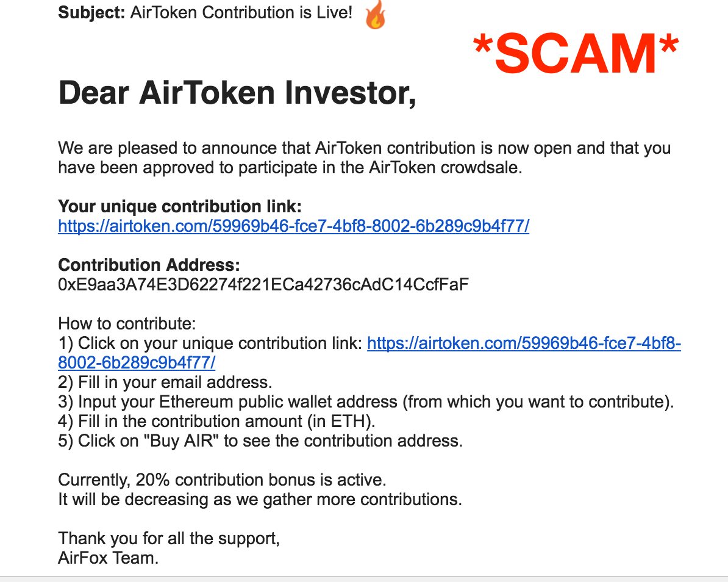Click the 20% contribution bonus sentence
The width and height of the screenshot is (728, 582).
[222, 480]
